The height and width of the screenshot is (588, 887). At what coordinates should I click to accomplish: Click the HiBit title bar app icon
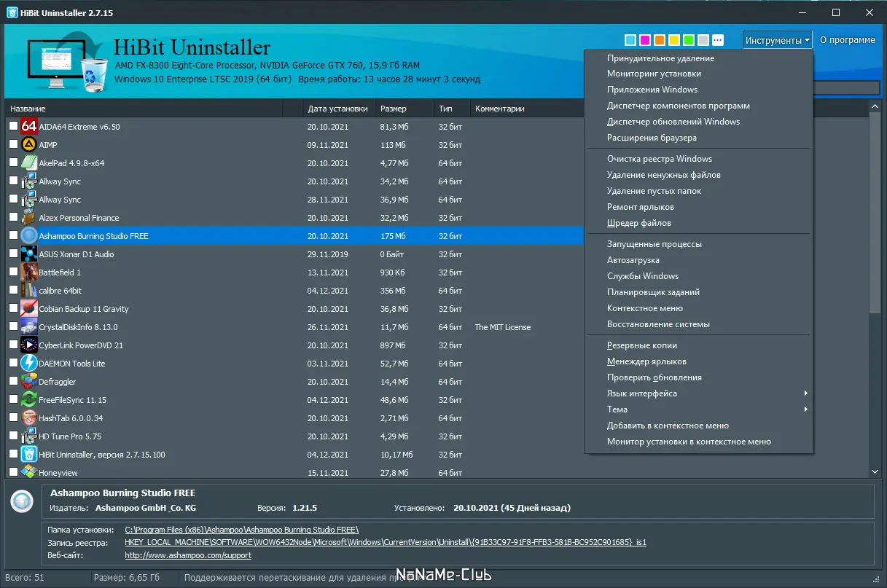coord(12,13)
